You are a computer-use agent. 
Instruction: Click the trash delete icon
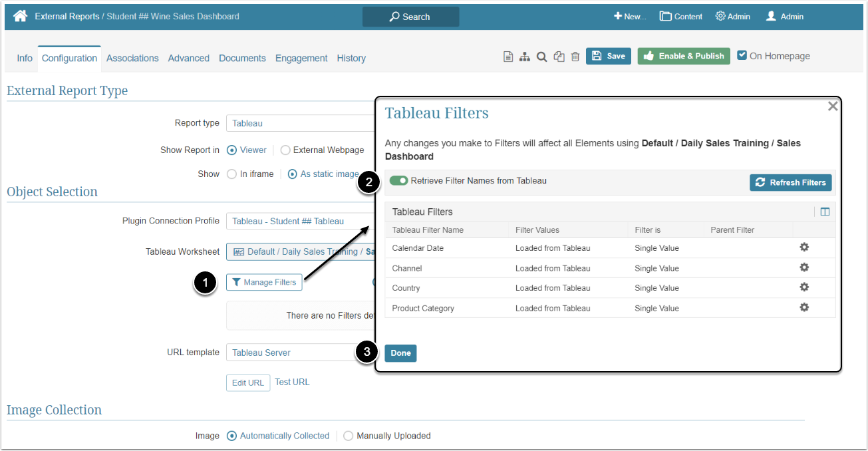tap(575, 57)
